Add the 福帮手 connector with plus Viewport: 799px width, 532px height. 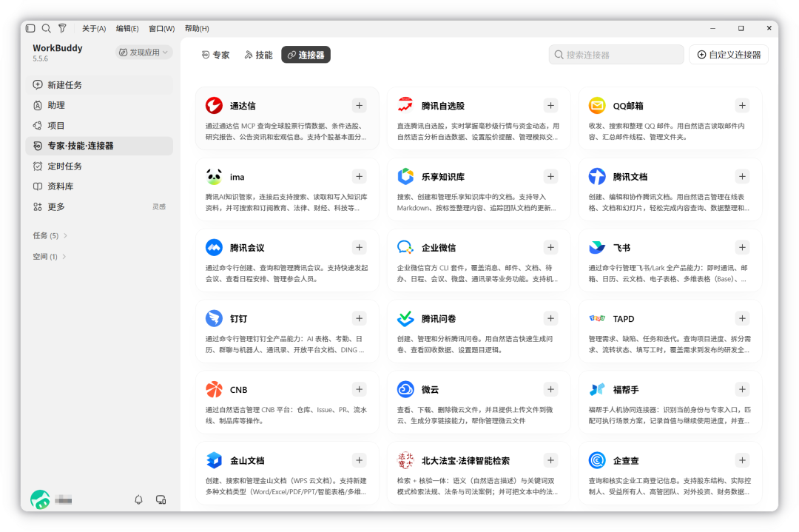pos(743,389)
